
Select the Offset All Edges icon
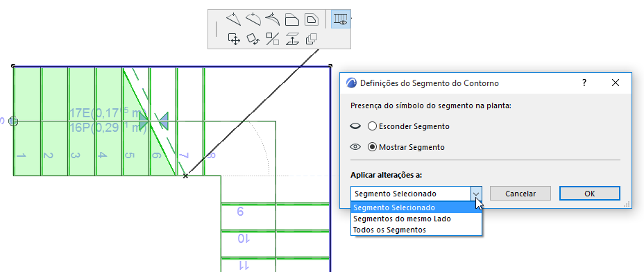[312, 19]
